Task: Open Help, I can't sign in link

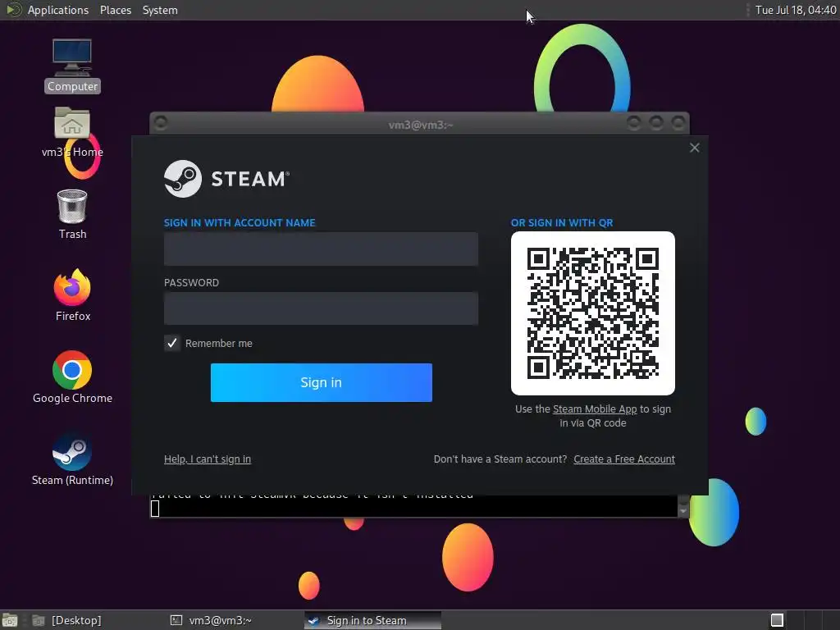Action: [208, 459]
